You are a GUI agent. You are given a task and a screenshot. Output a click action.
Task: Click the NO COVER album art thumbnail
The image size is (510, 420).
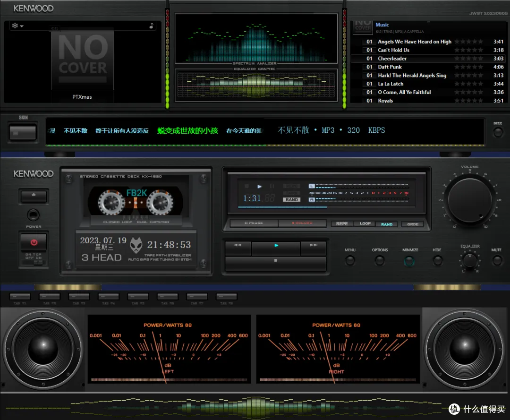click(x=82, y=60)
